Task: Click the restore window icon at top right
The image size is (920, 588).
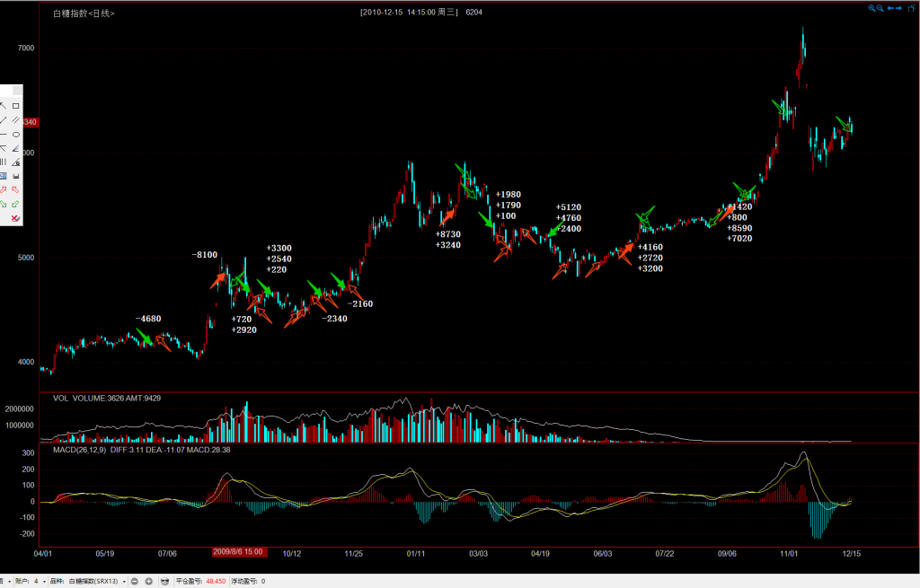Action: 912,8
